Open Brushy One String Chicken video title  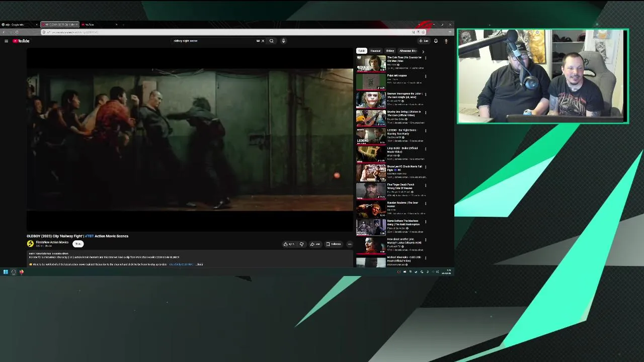404,114
